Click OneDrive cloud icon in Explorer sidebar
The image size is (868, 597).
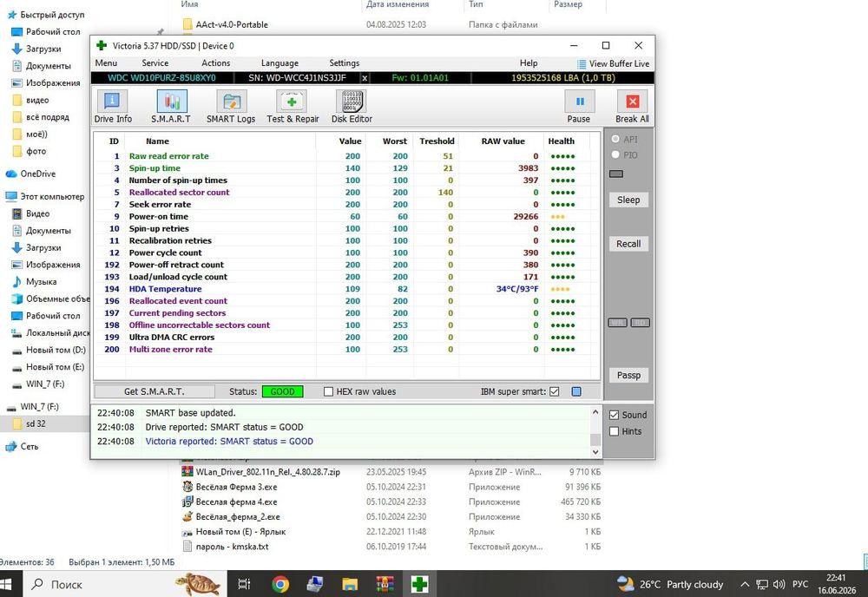[x=11, y=174]
